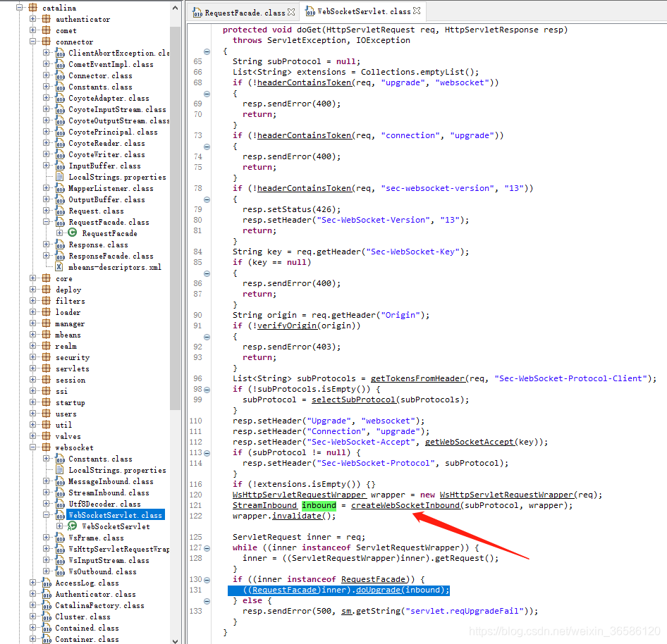Expand the core package node
Image resolution: width=667 pixels, height=644 pixels.
(x=32, y=278)
